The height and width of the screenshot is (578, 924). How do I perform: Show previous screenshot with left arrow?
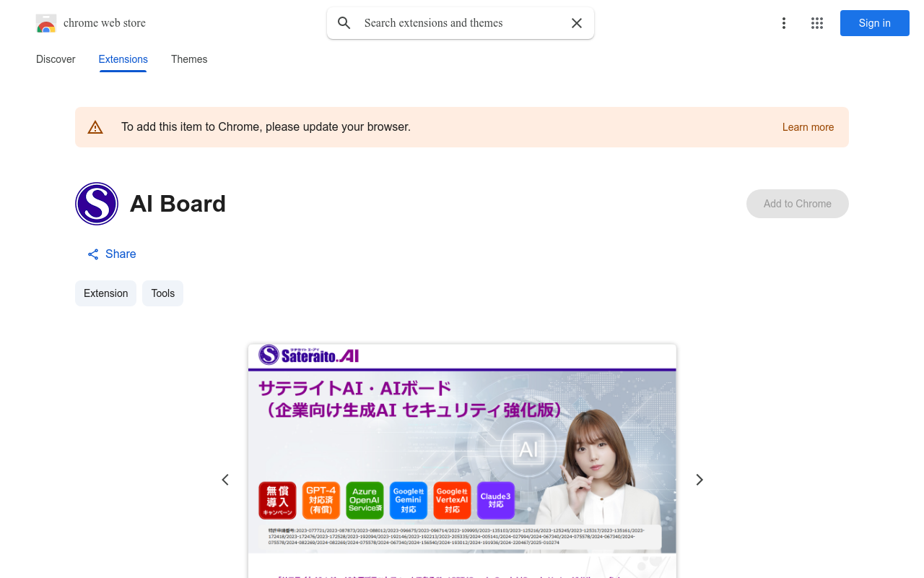pyautogui.click(x=225, y=480)
